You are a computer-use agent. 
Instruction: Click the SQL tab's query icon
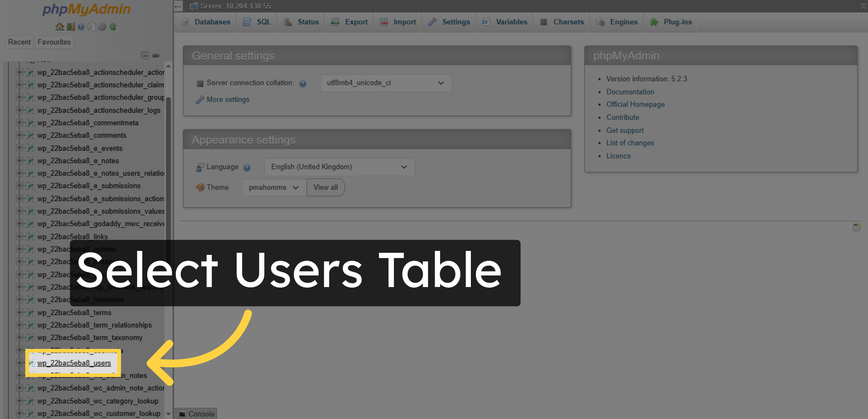[x=247, y=22]
